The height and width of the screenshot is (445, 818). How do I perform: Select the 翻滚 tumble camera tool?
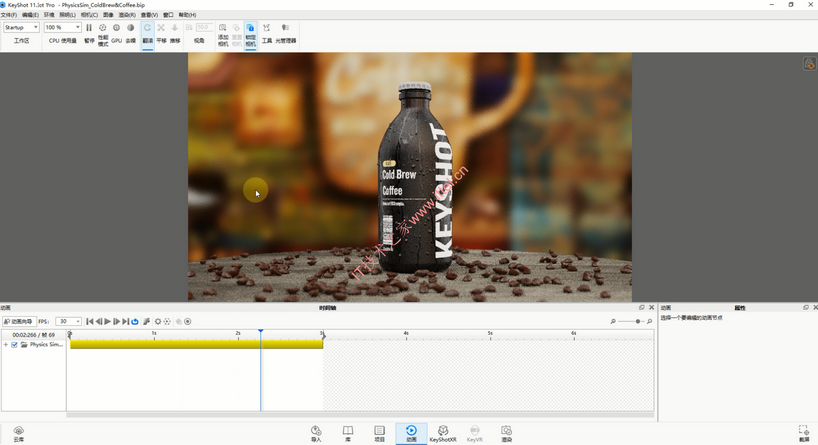pyautogui.click(x=147, y=29)
